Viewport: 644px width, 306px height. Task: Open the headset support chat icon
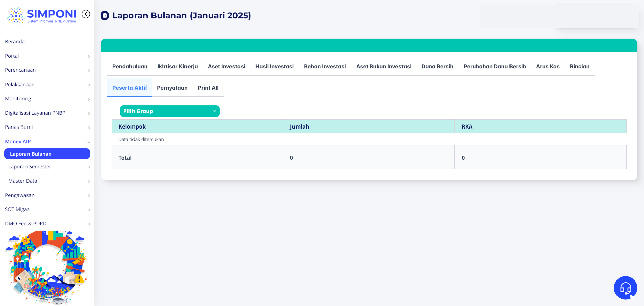(625, 288)
